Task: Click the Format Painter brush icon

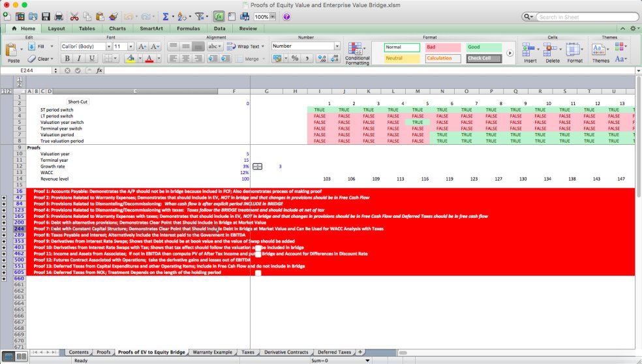Action: click(x=114, y=16)
